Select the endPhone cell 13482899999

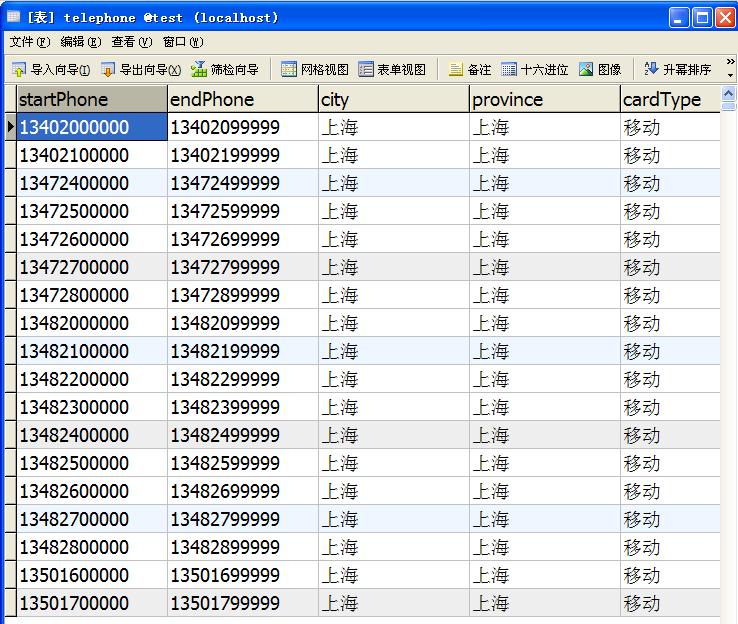pyautogui.click(x=225, y=547)
